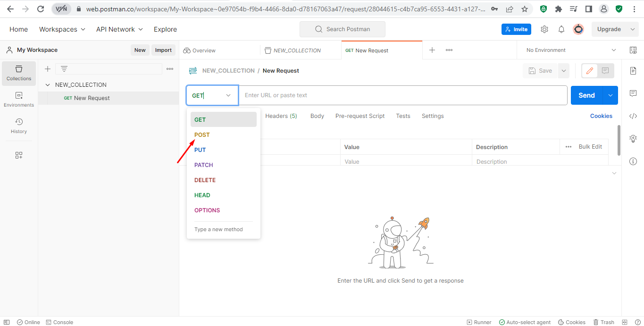Toggle the two-pane layout icon in status bar
644x326 pixels.
click(625, 322)
